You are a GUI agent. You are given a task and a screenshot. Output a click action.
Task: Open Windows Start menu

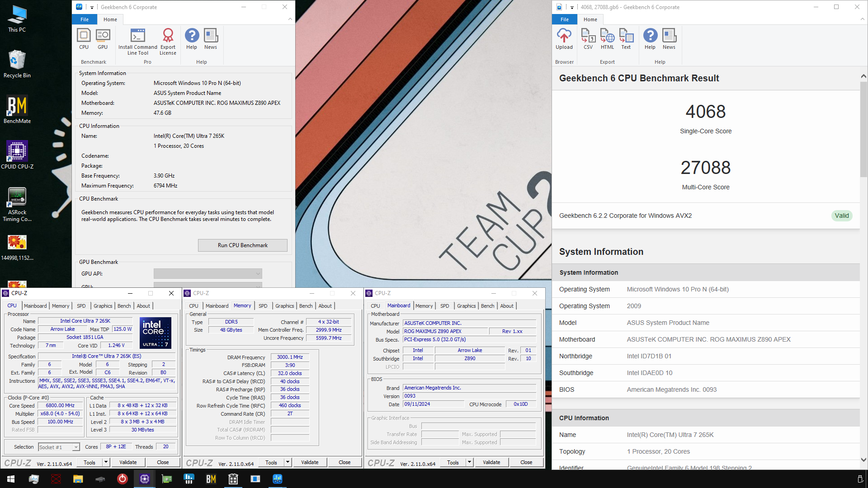coord(11,479)
